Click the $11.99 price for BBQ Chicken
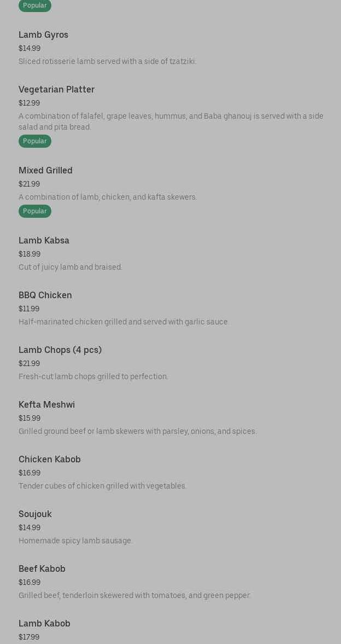 [29, 309]
